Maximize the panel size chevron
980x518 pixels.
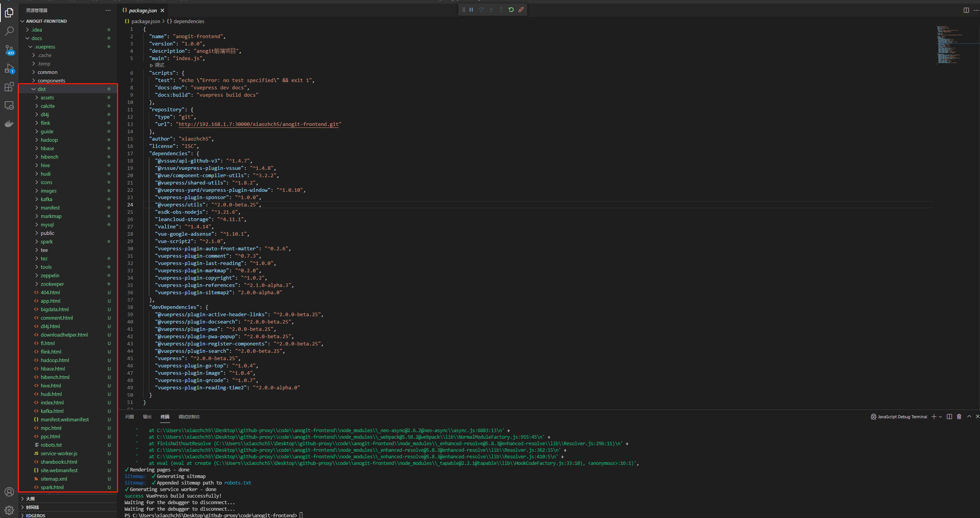click(x=969, y=417)
